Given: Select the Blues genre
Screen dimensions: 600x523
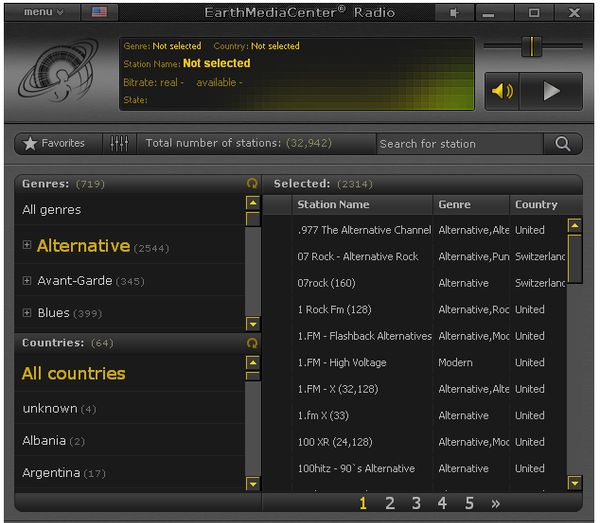Looking at the screenshot, I should [x=54, y=313].
